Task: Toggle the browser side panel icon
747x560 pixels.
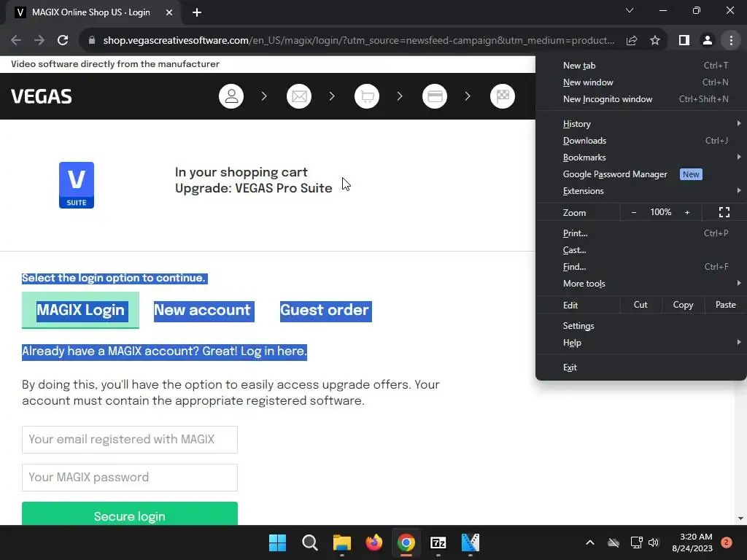Action: point(684,41)
